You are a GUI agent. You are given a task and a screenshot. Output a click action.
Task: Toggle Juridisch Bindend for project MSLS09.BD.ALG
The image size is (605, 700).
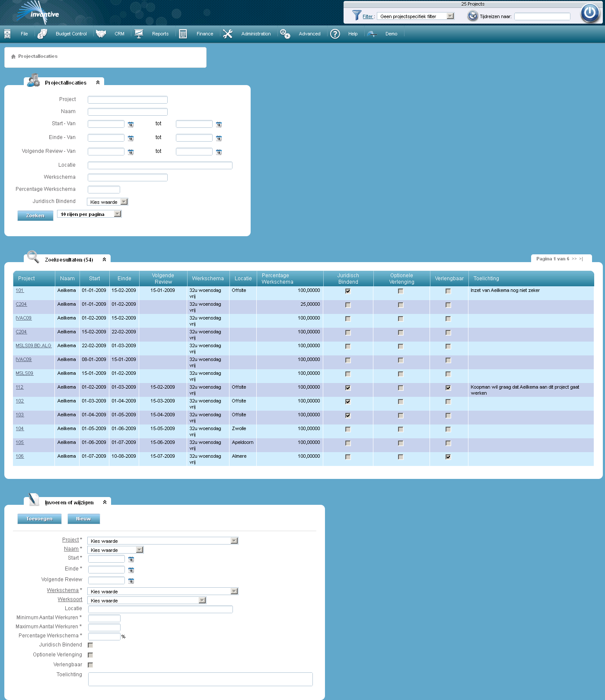348,346
